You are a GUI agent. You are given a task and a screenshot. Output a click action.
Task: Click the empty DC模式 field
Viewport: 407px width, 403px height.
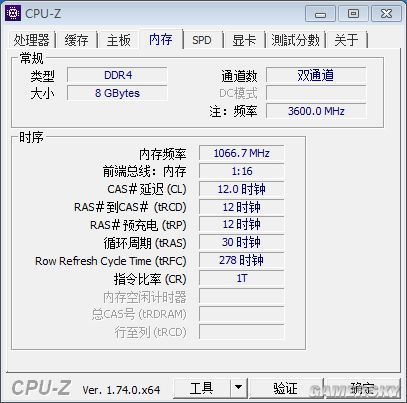point(316,93)
